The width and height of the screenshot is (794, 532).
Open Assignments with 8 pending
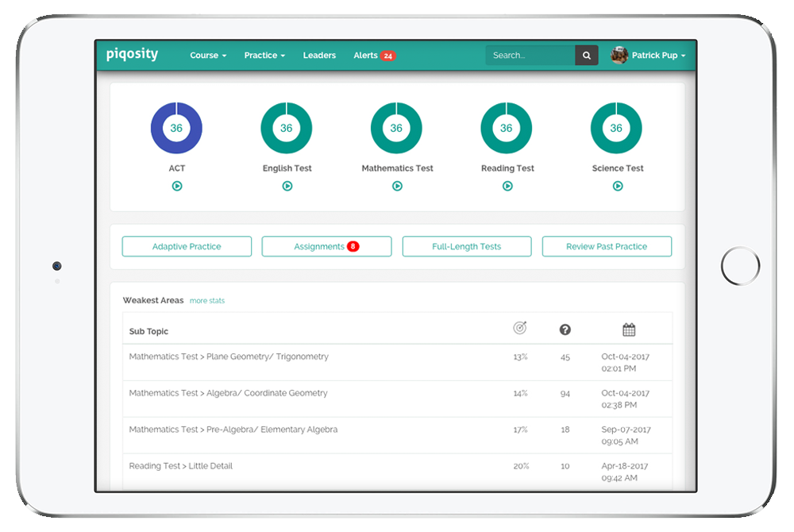[x=326, y=247]
